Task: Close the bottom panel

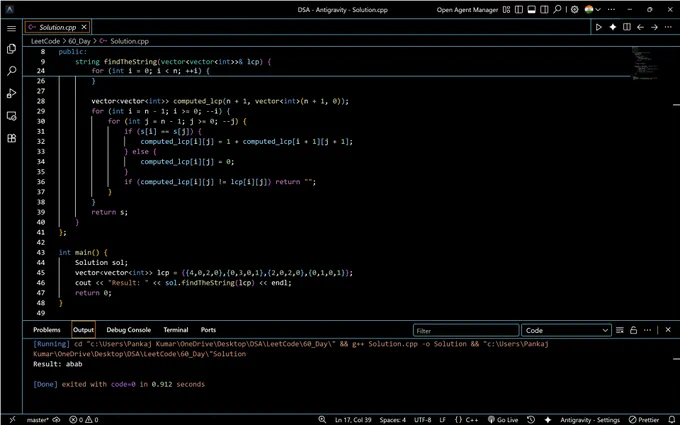Action: pos(668,330)
